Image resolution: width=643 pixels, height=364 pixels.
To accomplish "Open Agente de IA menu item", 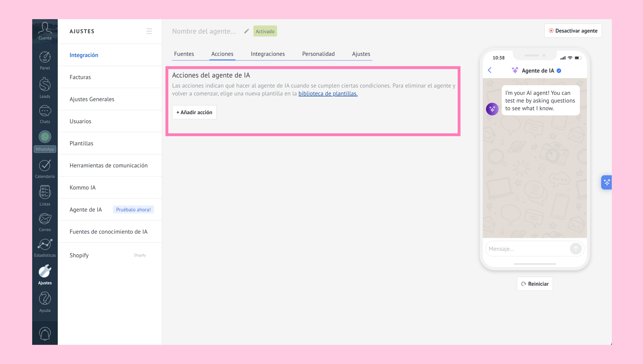I will [x=110, y=209].
